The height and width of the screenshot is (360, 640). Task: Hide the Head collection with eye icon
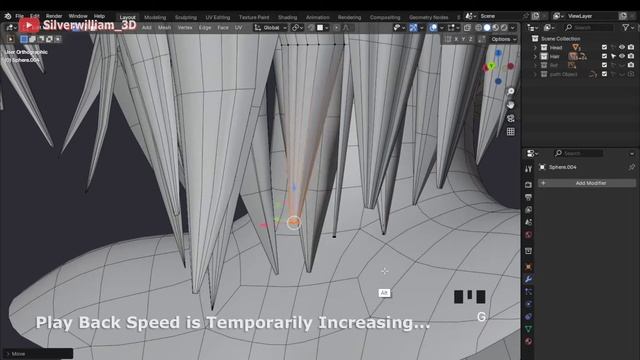pyautogui.click(x=622, y=48)
